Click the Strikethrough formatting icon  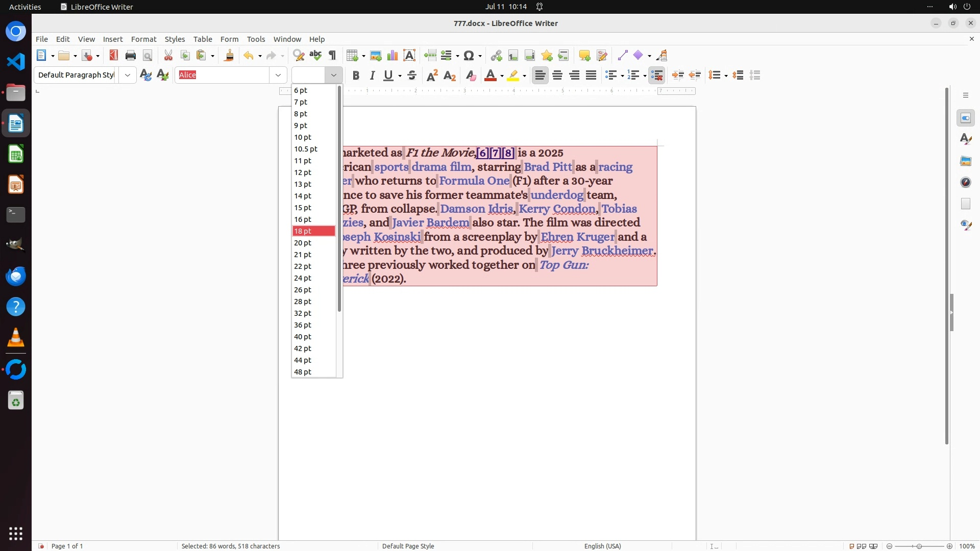point(412,76)
